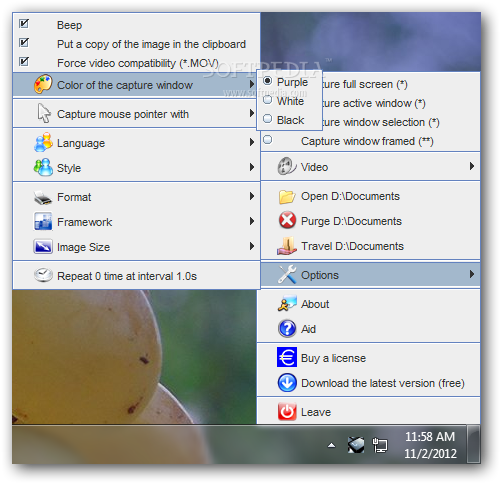Click the Video film reel icon
501x484 pixels.
click(287, 166)
